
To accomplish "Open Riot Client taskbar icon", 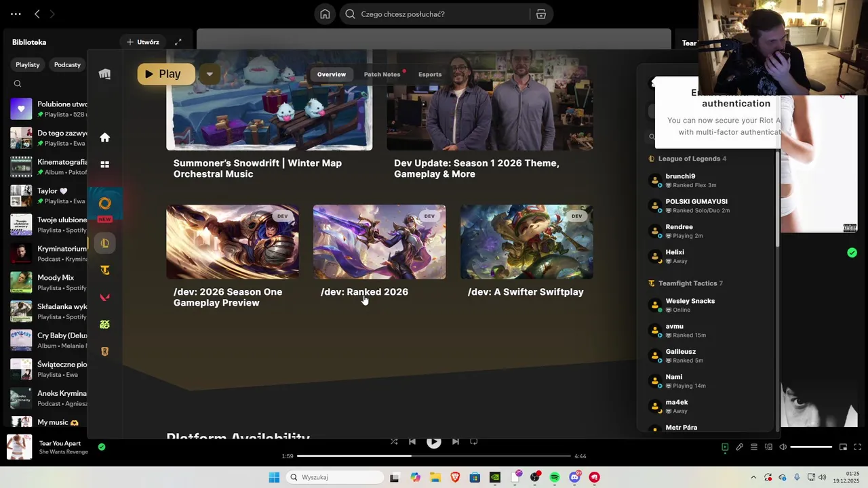I will [x=595, y=477].
